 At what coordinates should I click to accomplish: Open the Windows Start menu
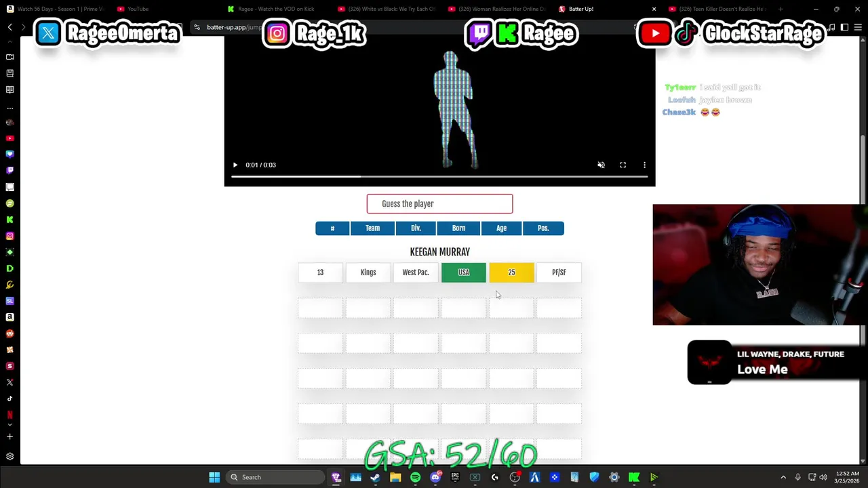coord(214,477)
